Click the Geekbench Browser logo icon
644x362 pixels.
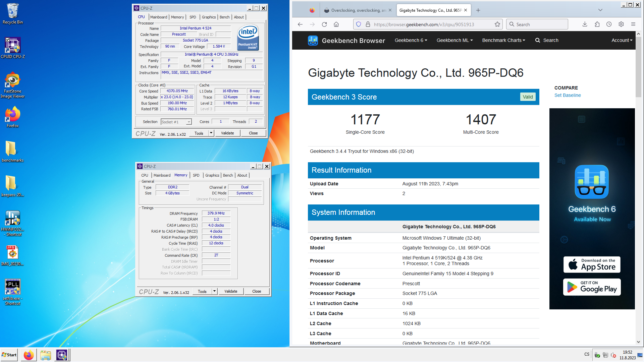(x=313, y=41)
